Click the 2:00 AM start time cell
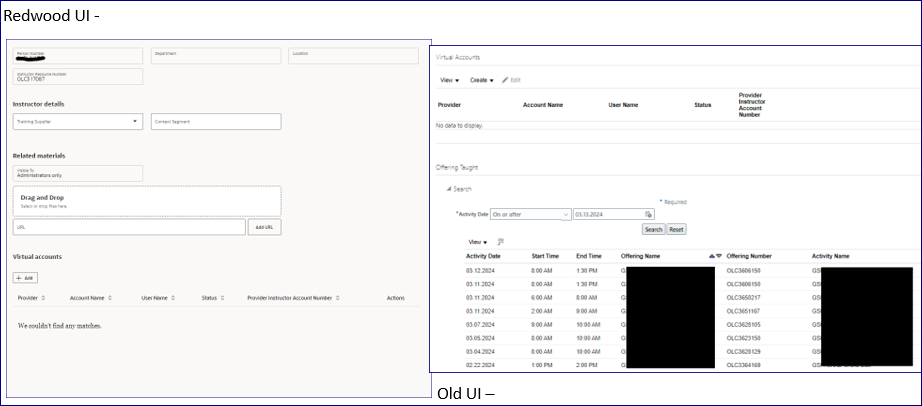 542,311
